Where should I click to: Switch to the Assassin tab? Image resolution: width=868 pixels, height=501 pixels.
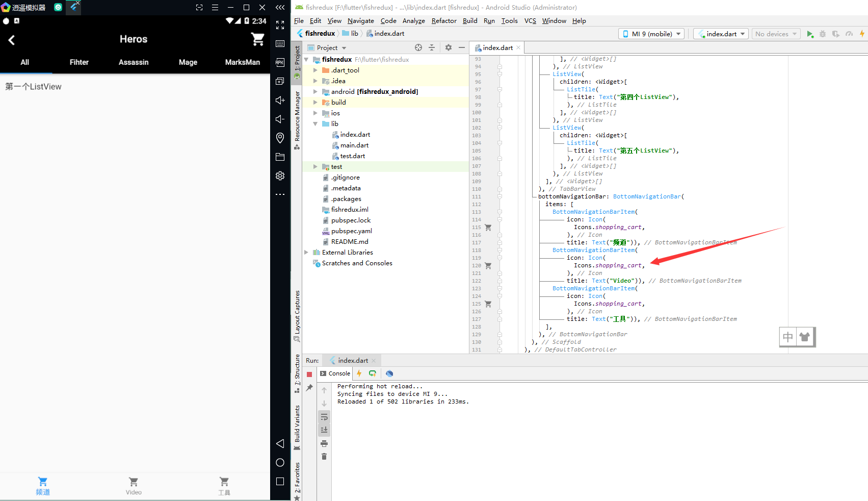click(134, 62)
